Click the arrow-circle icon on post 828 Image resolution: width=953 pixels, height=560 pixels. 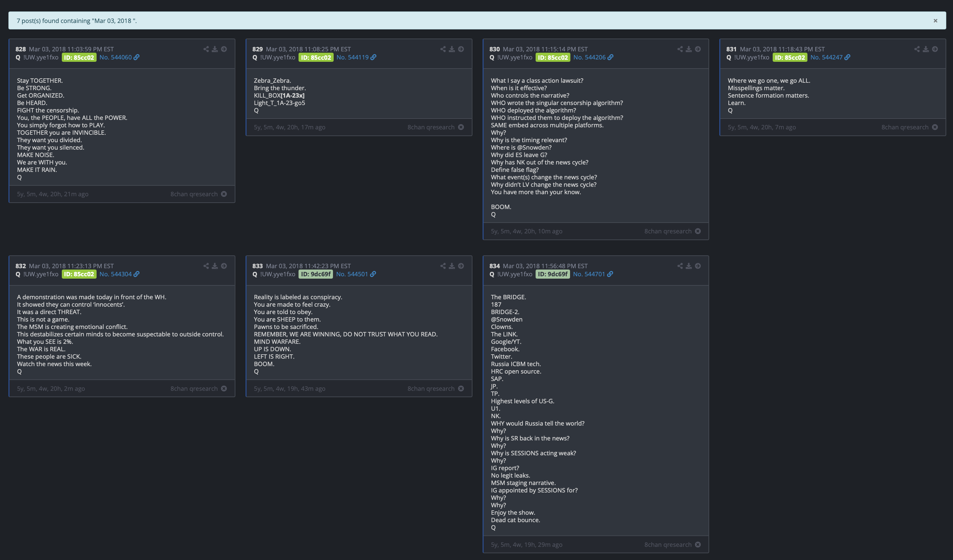[224, 49]
